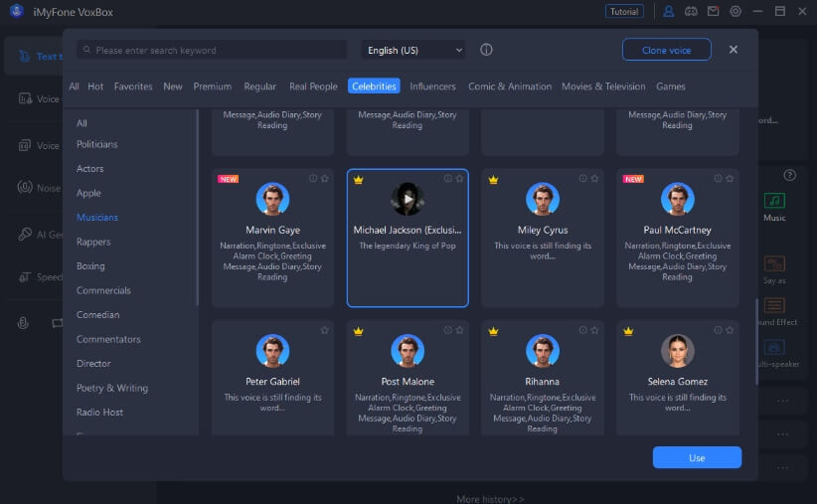Screen dimensions: 817x504
Task: Switch to the Premium tab
Action: coord(212,86)
